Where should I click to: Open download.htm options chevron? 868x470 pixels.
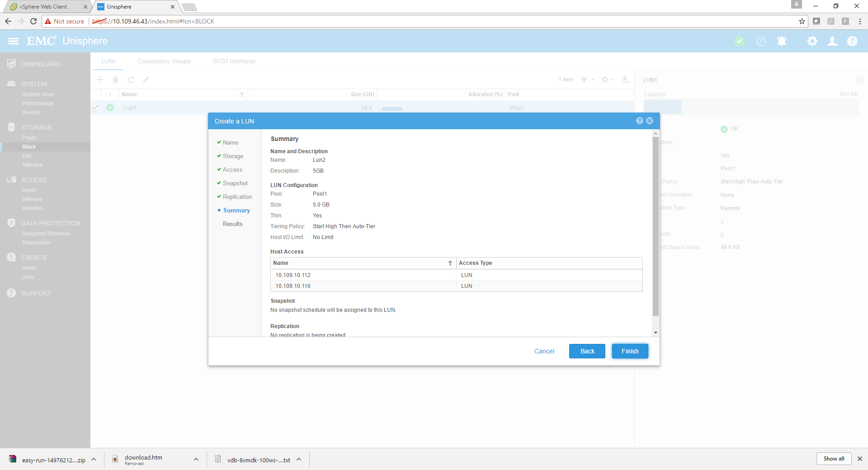(x=196, y=459)
